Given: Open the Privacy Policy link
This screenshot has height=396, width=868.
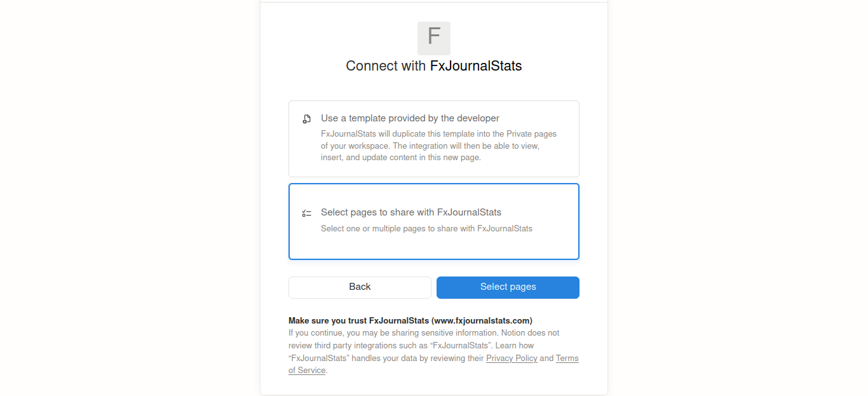Looking at the screenshot, I should point(512,358).
